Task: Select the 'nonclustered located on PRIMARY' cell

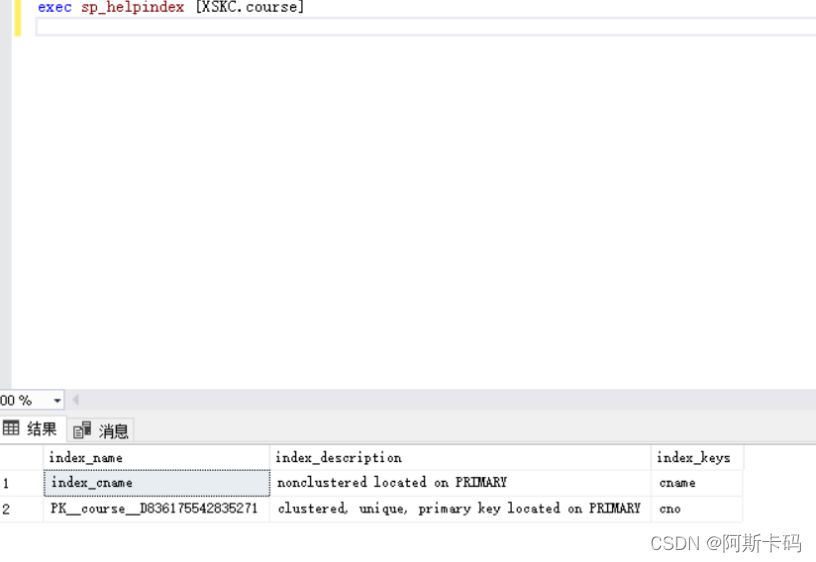Action: (x=461, y=483)
